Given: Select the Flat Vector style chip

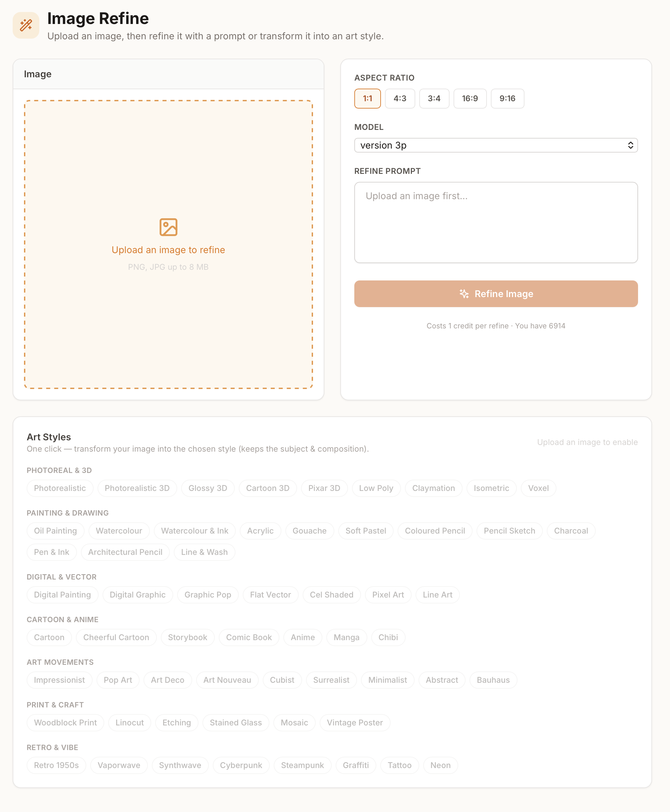Looking at the screenshot, I should click(x=270, y=595).
